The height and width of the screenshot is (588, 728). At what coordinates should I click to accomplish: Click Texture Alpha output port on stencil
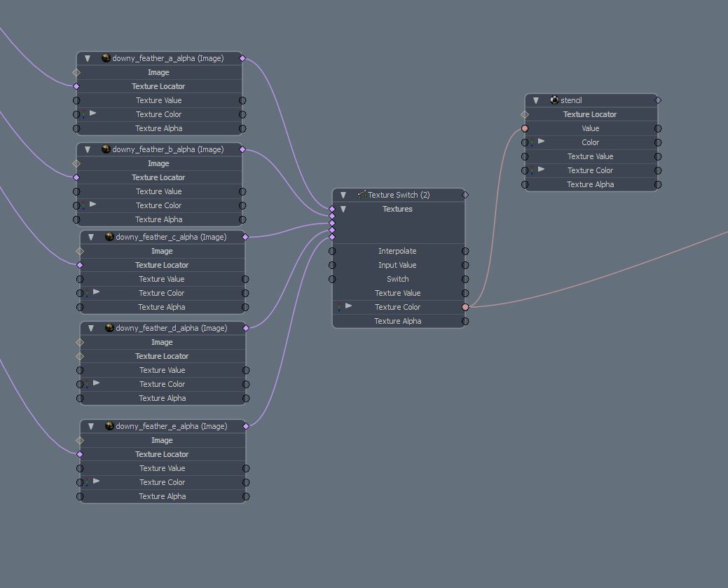(658, 184)
